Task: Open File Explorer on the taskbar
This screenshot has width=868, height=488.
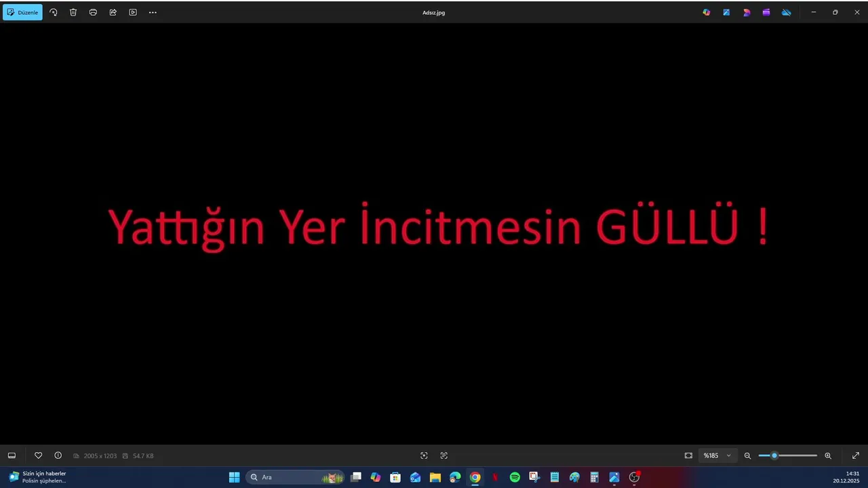Action: pyautogui.click(x=435, y=477)
